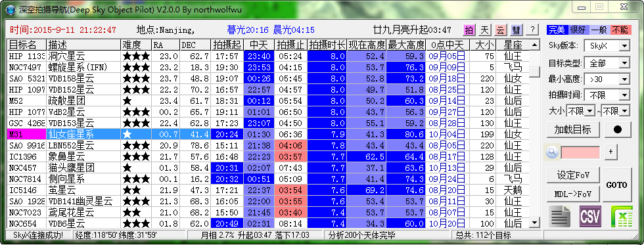The height and width of the screenshot is (245, 644).
Task: Toggle the 天 filter button
Action: pos(485,30)
